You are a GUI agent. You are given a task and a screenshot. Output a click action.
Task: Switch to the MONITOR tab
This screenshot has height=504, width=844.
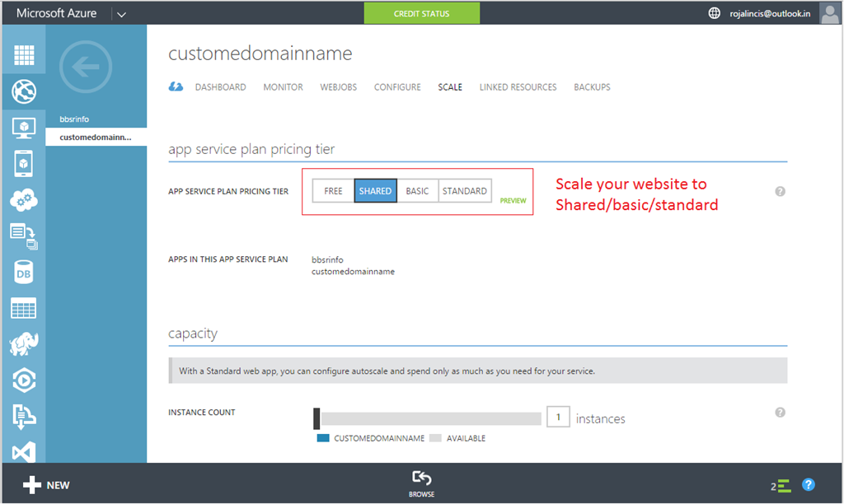click(x=284, y=87)
